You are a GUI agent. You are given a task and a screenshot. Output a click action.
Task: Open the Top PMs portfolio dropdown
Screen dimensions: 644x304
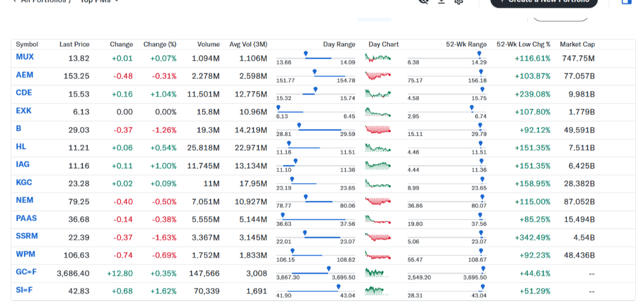99,2
